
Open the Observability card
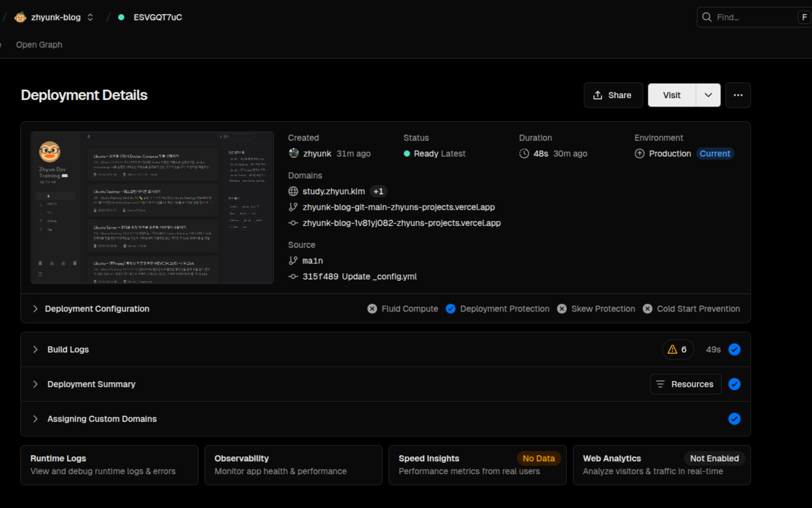(293, 465)
